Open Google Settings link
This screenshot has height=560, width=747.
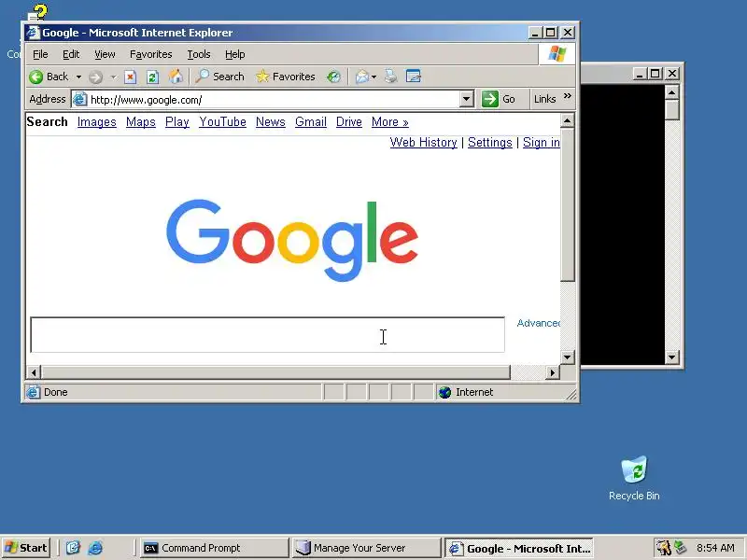tap(489, 143)
